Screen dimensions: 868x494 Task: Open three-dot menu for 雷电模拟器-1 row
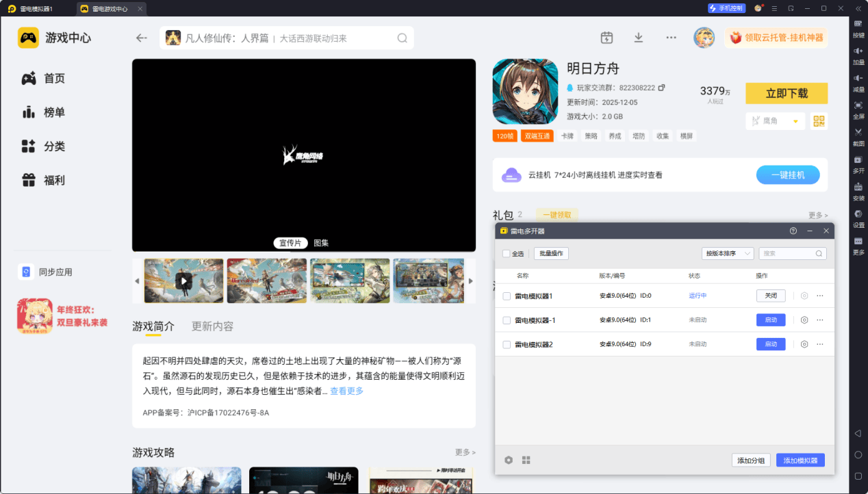pos(820,320)
